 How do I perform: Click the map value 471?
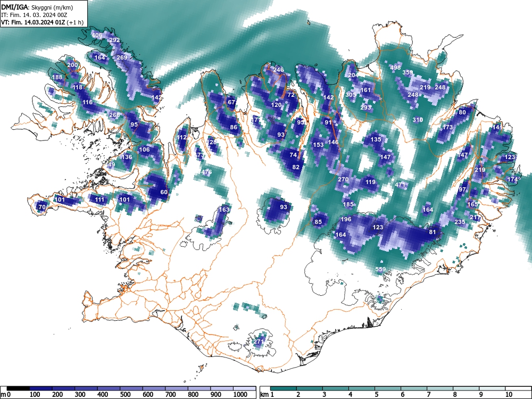click(401, 185)
